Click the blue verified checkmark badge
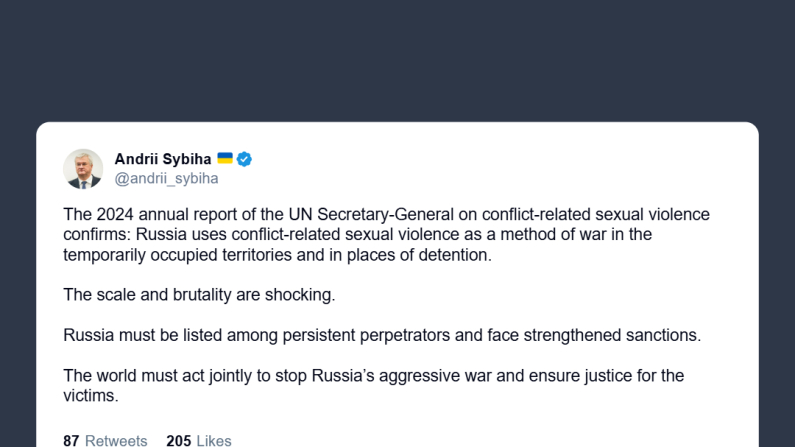 pos(244,159)
